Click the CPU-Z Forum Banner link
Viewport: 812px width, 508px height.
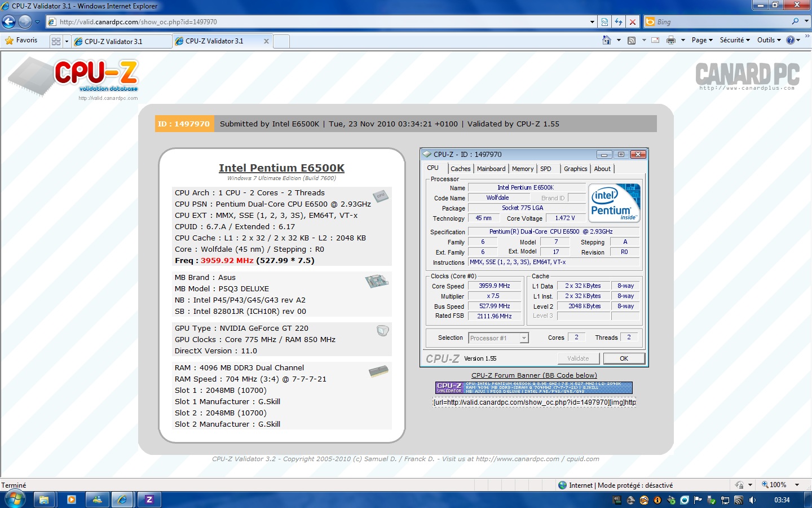point(534,375)
